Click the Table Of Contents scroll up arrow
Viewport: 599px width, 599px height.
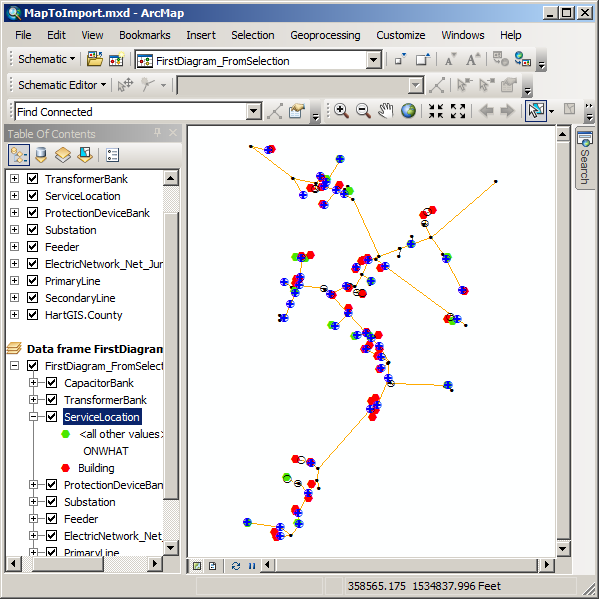tap(171, 178)
